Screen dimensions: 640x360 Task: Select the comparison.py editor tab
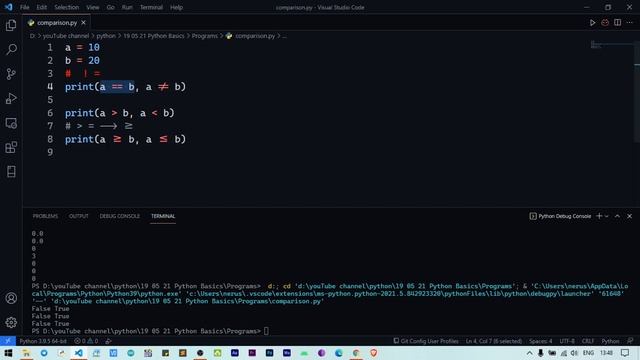57,23
